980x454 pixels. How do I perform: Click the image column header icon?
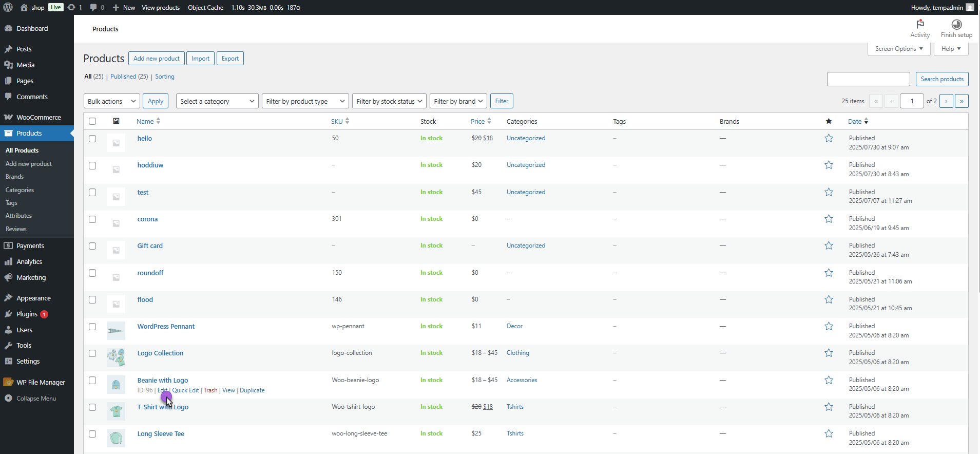pyautogui.click(x=116, y=121)
